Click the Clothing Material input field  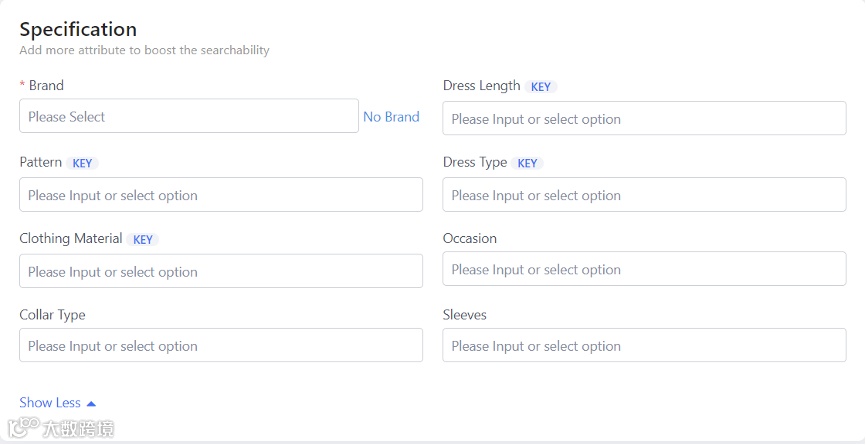click(220, 272)
